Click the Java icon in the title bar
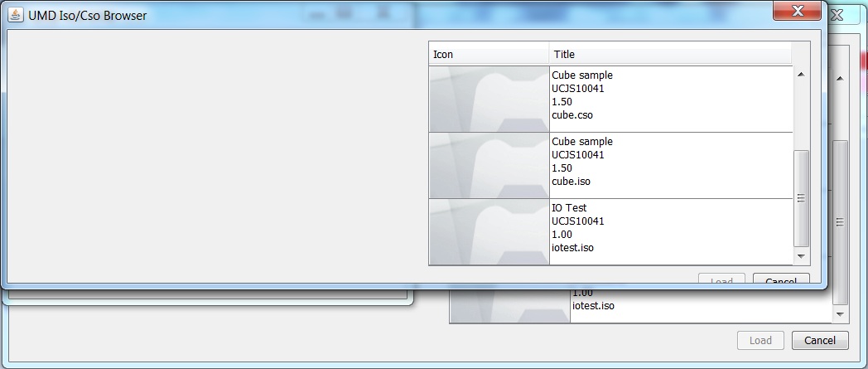 click(16, 15)
